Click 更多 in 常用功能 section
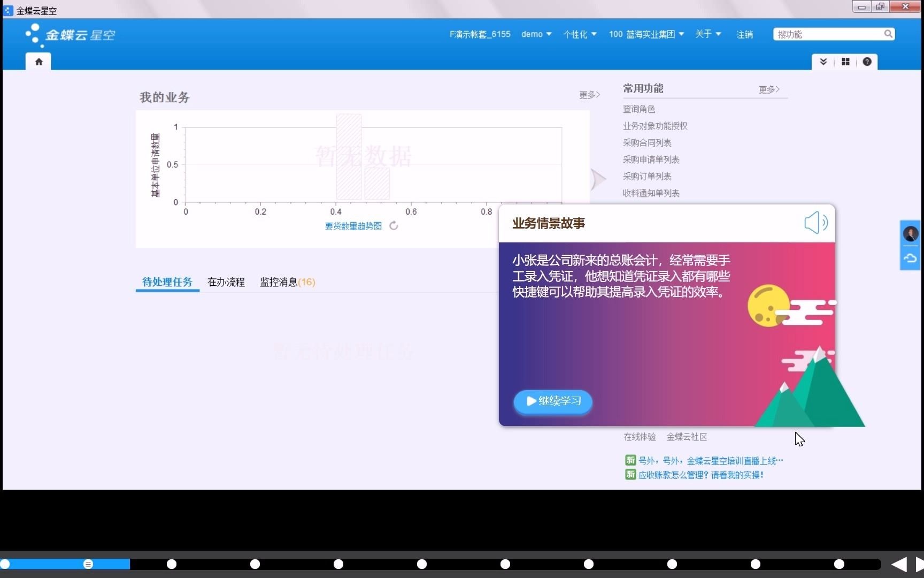924x578 pixels. click(x=769, y=89)
